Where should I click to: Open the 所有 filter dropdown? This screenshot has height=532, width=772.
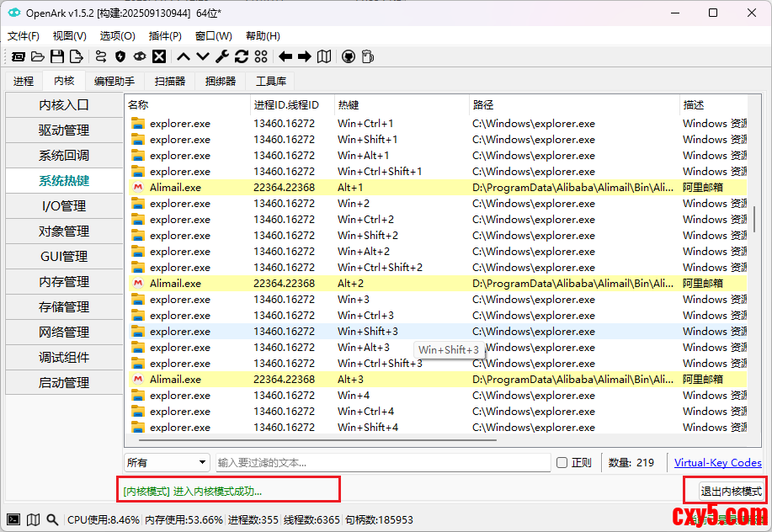(167, 462)
